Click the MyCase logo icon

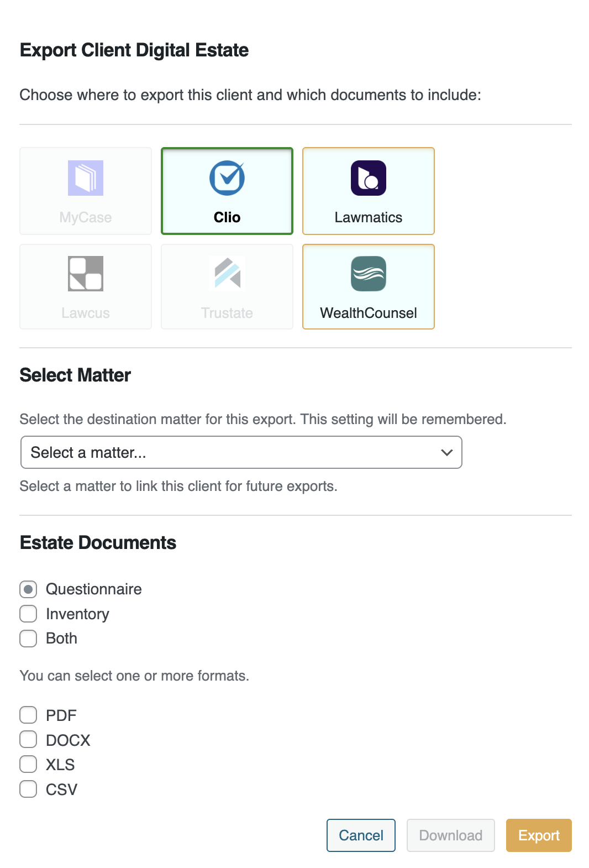[86, 178]
